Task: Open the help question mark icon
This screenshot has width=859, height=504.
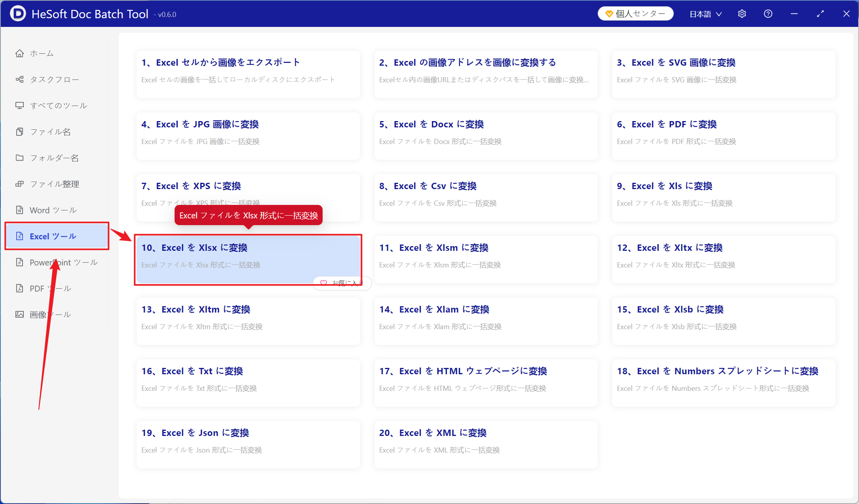Action: [768, 14]
